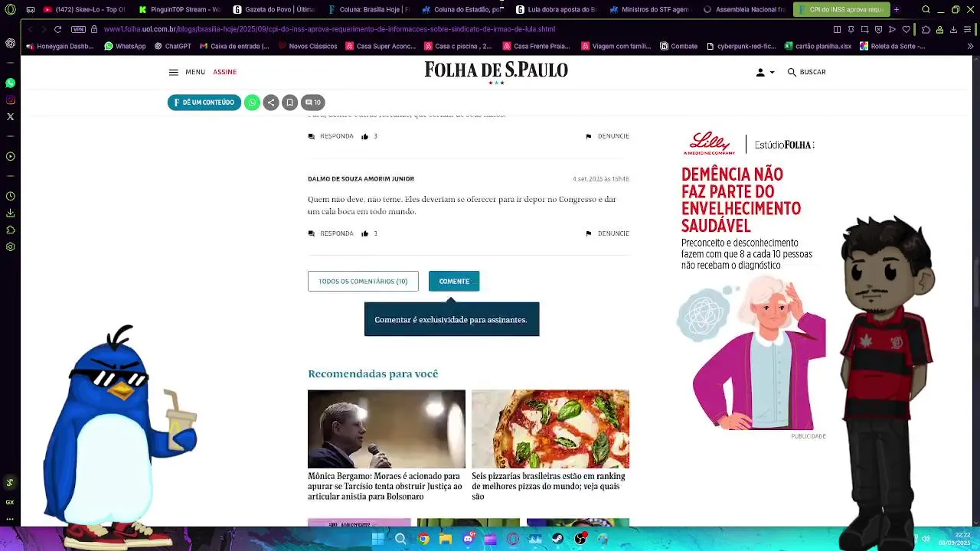The width and height of the screenshot is (980, 551).
Task: Toggle the VPN badge in address bar
Action: pyautogui.click(x=78, y=29)
